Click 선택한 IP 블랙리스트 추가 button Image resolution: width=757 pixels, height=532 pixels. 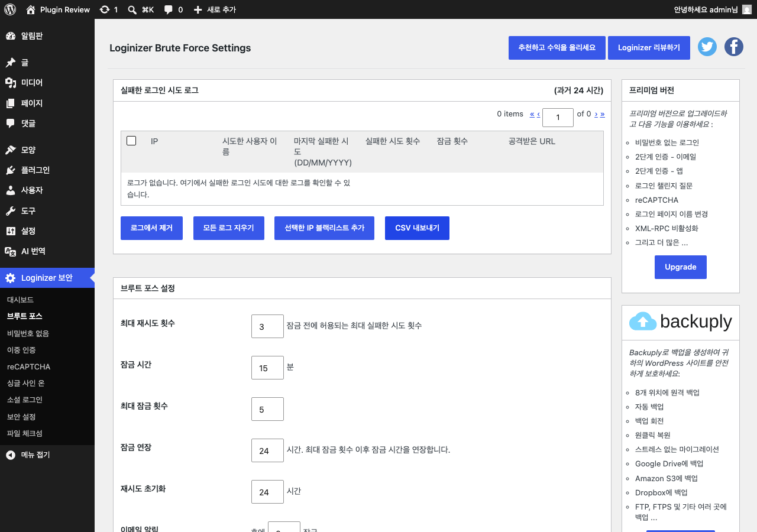[324, 228]
